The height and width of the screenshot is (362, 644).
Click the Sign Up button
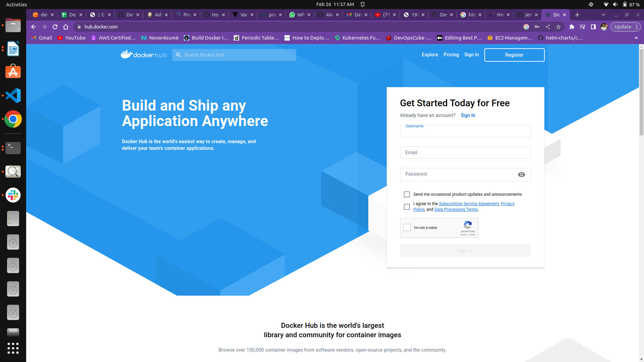465,250
